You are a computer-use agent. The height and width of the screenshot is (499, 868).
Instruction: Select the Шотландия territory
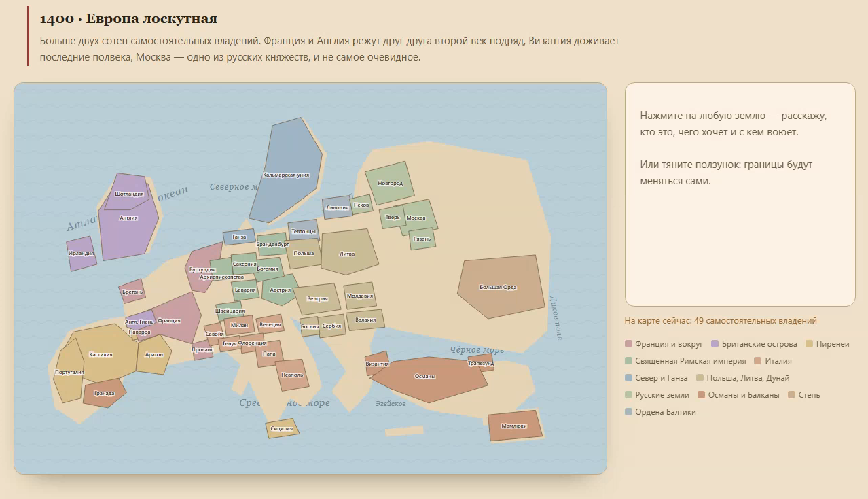tap(128, 190)
